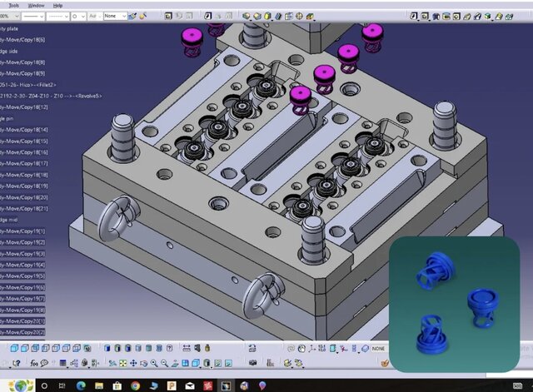Click the Fit All In view icon
The image size is (533, 392).
[122, 363]
